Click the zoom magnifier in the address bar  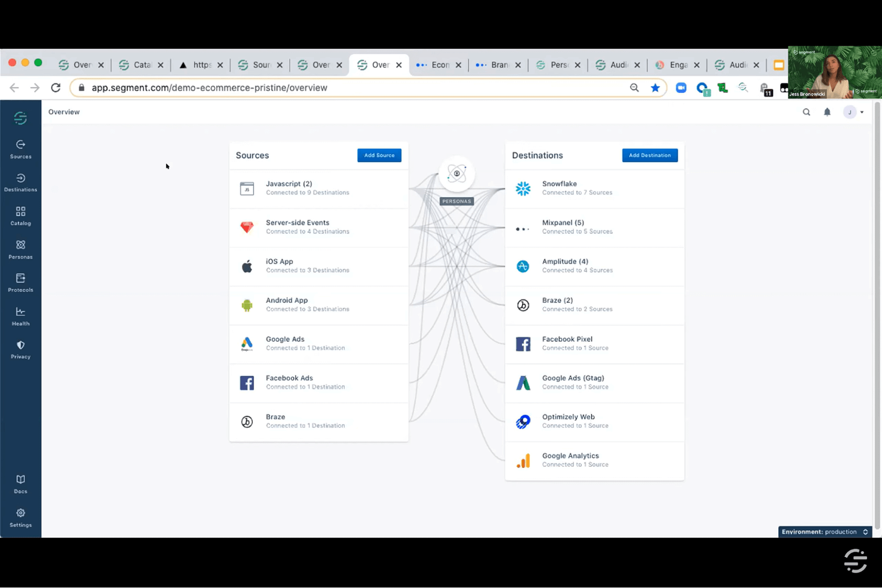click(634, 88)
